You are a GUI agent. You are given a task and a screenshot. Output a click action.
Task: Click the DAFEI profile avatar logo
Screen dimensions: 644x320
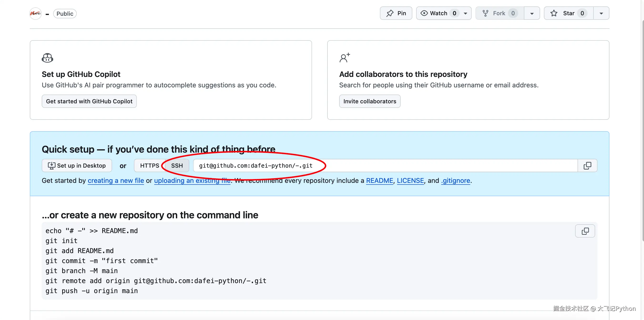click(x=36, y=14)
